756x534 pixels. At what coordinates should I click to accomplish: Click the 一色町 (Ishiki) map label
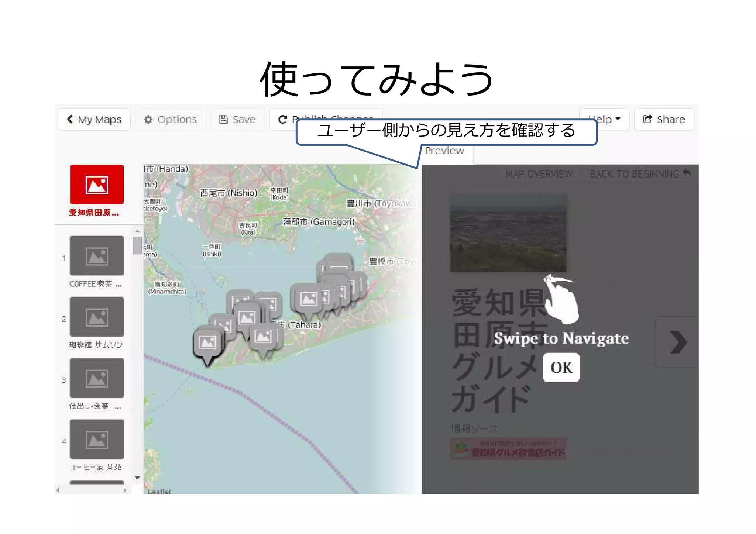[x=212, y=250]
